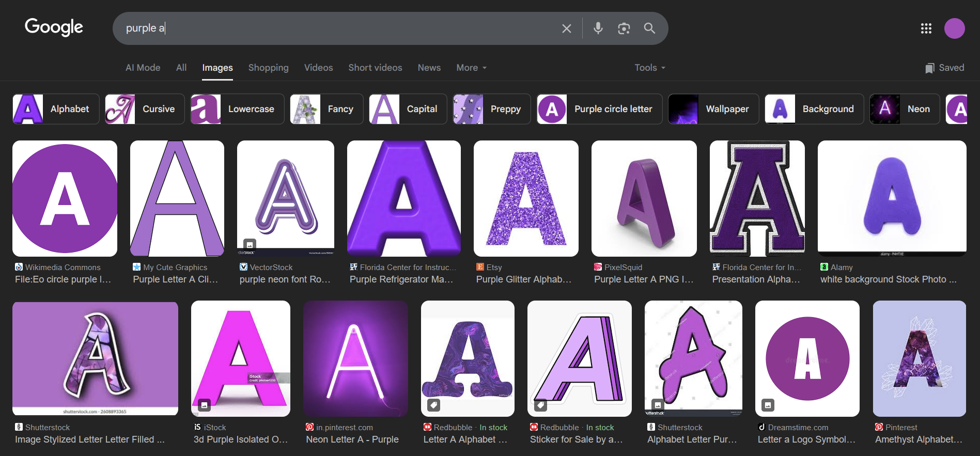Switch to AI Mode tab
The image size is (980, 456).
click(x=143, y=68)
